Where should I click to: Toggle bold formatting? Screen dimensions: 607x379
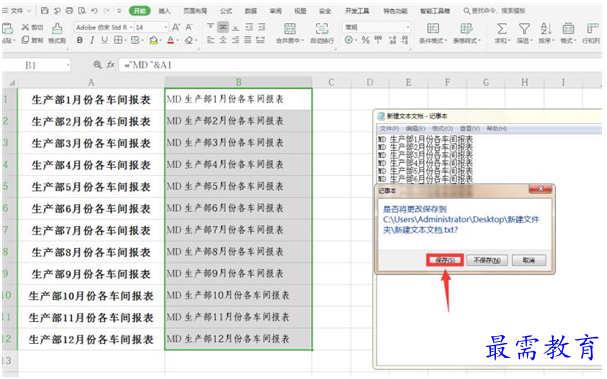(80, 40)
